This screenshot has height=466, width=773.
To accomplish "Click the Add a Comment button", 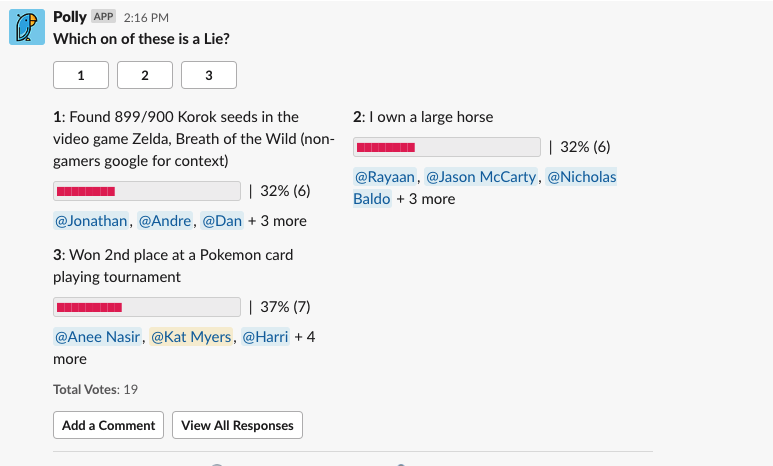I will 108,425.
